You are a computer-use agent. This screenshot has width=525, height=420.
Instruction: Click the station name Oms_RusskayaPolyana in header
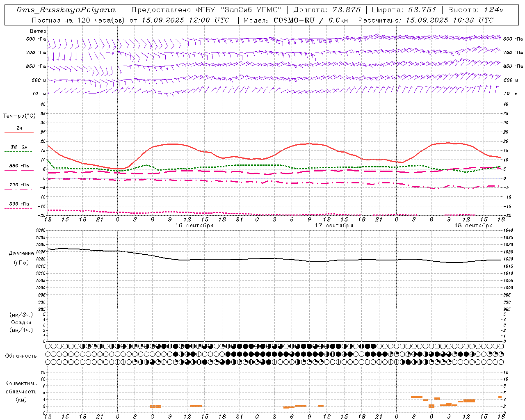(x=66, y=10)
